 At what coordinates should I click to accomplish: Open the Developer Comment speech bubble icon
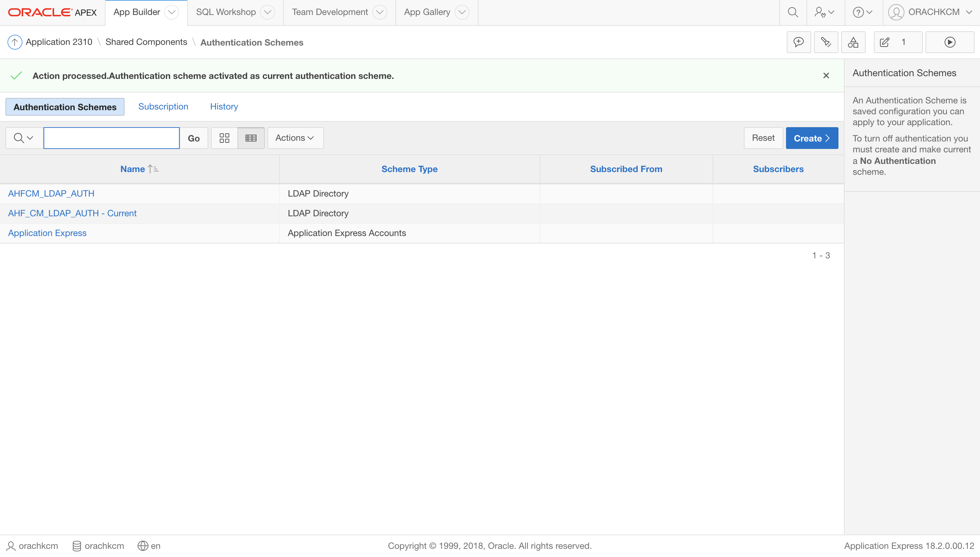point(798,42)
